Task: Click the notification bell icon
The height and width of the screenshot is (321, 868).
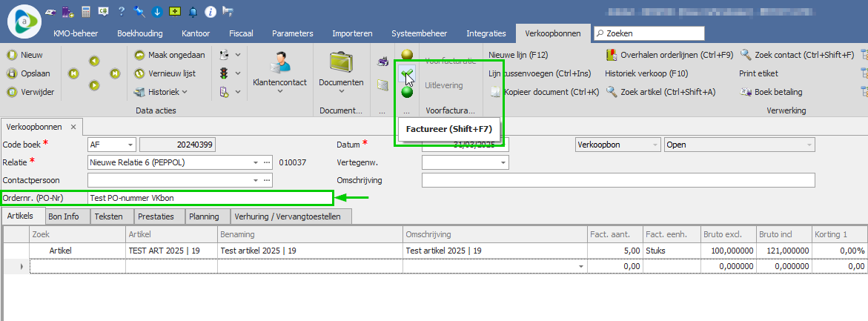Action: (193, 12)
